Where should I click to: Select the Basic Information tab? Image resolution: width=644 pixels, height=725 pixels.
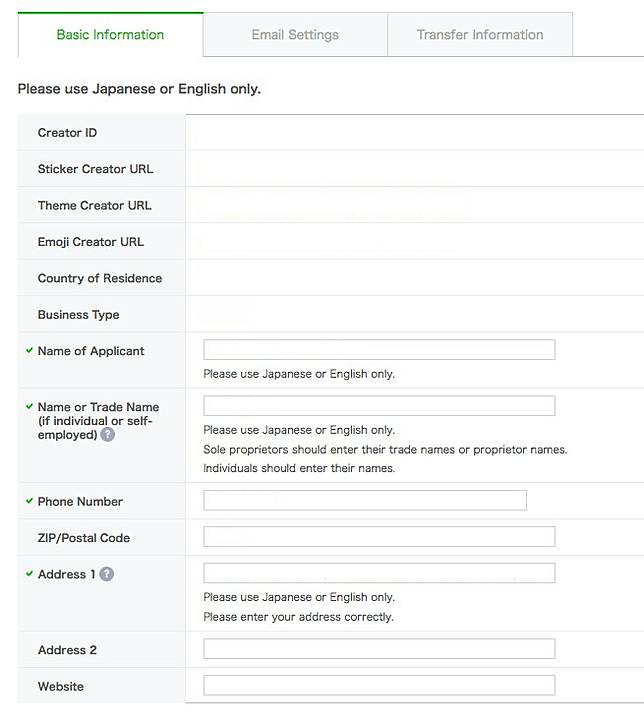[110, 35]
